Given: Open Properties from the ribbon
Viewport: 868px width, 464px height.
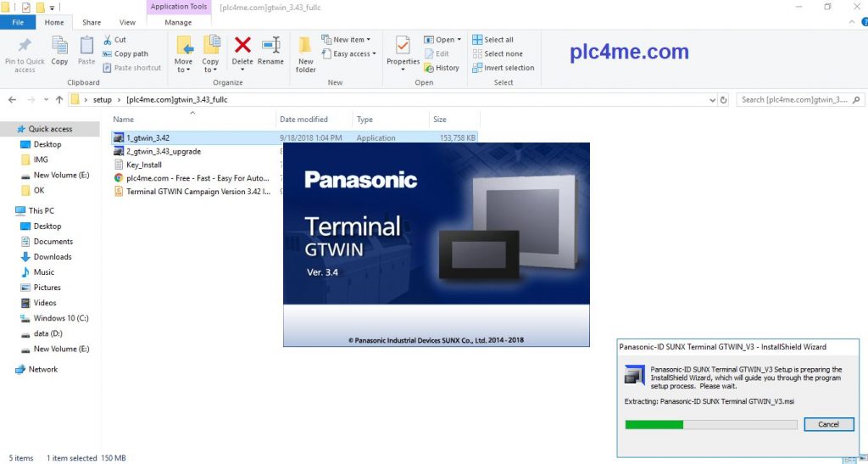Looking at the screenshot, I should tap(403, 46).
